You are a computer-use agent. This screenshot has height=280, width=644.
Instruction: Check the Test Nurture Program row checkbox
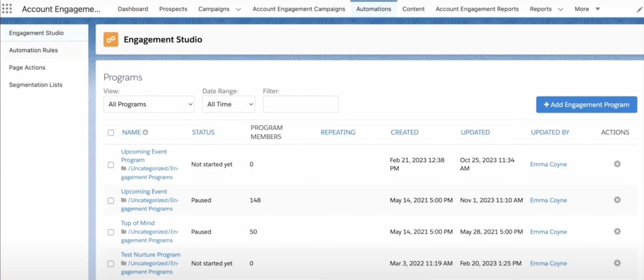pyautogui.click(x=111, y=264)
